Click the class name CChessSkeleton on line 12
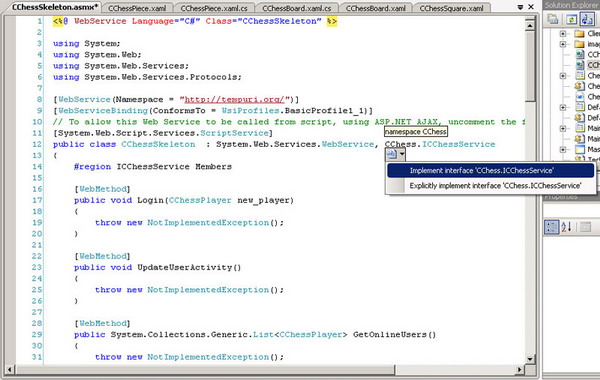Viewport: 600px width, 380px height. coord(158,144)
